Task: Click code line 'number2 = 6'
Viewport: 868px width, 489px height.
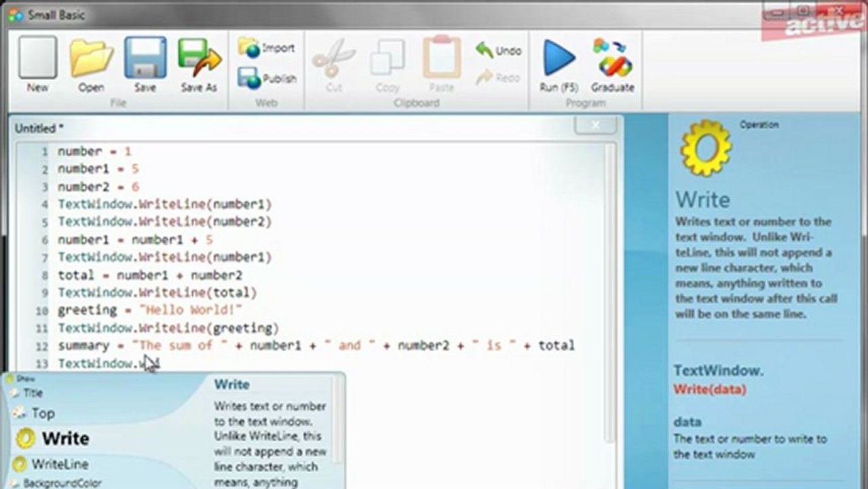Action: point(98,187)
